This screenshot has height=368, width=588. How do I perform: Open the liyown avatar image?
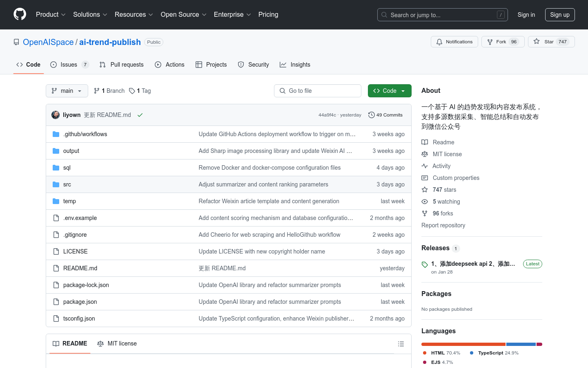click(56, 115)
